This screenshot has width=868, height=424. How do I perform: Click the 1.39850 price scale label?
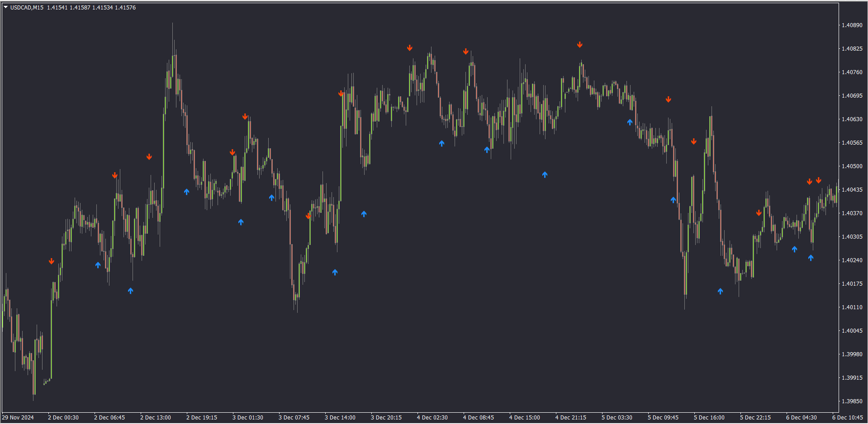852,401
